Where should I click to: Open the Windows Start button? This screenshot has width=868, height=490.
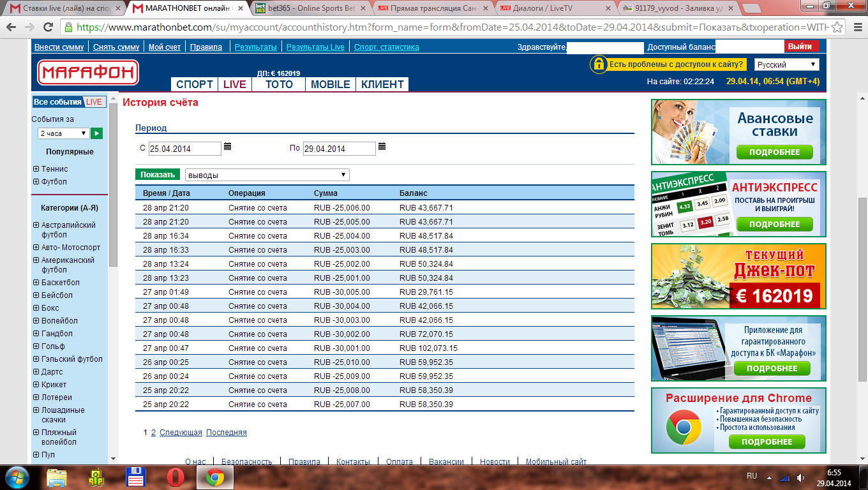[17, 477]
